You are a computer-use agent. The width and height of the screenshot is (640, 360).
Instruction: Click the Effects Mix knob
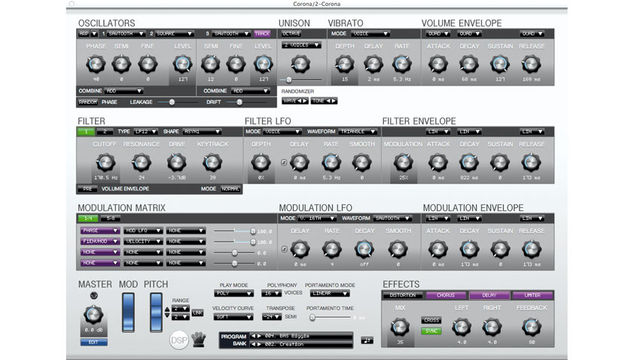pos(400,327)
